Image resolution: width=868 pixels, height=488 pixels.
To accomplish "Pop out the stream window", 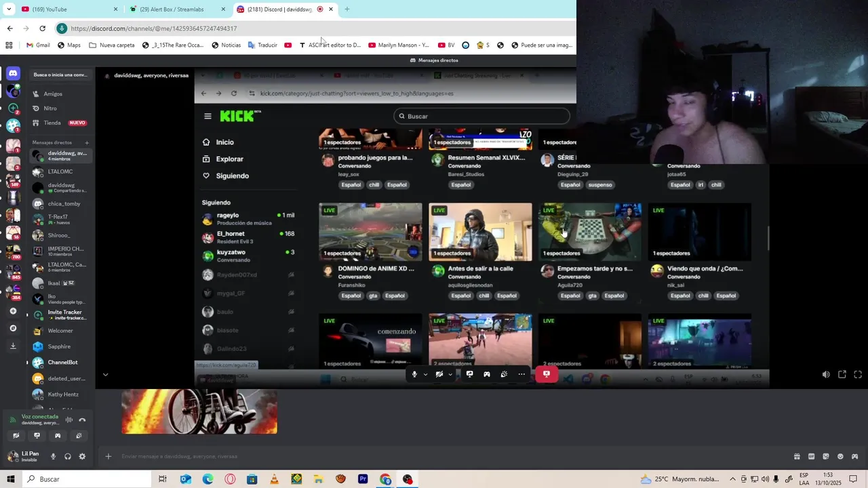I will pyautogui.click(x=842, y=374).
